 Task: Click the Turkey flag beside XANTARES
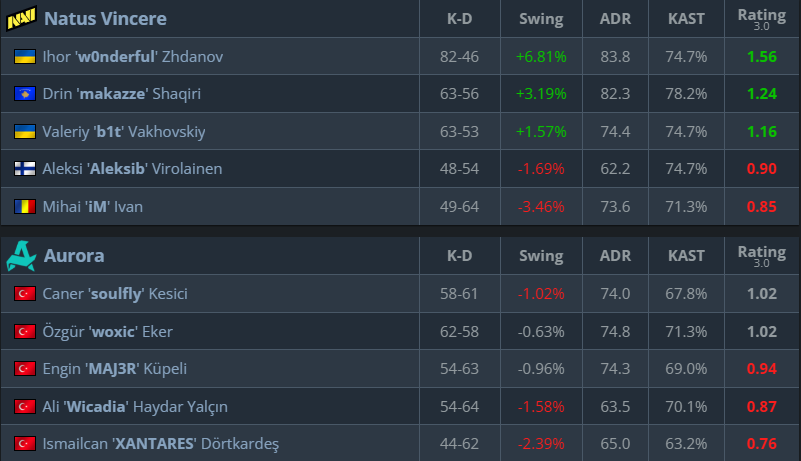tap(24, 444)
